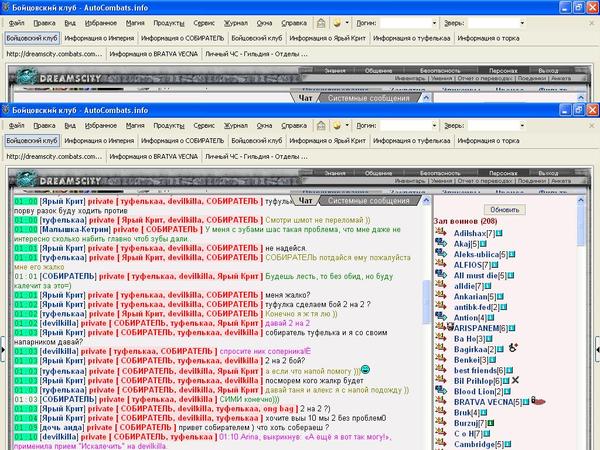This screenshot has height=450, width=600.
Task: Open info icon after Benkei[3]
Action: [x=492, y=360]
